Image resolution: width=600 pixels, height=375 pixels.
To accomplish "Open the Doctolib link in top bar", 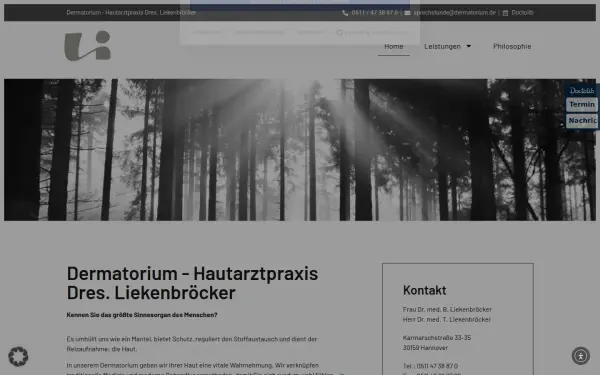I will tap(522, 13).
